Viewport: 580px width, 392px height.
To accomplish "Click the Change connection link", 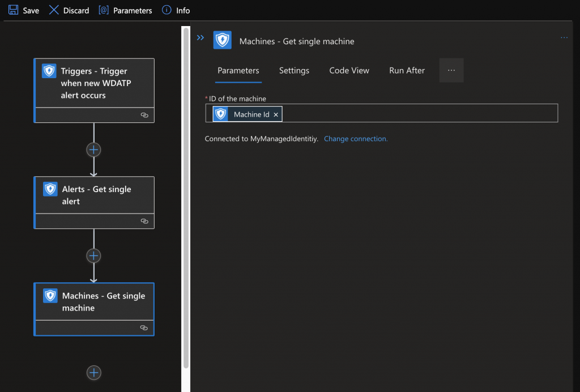I will tap(356, 139).
